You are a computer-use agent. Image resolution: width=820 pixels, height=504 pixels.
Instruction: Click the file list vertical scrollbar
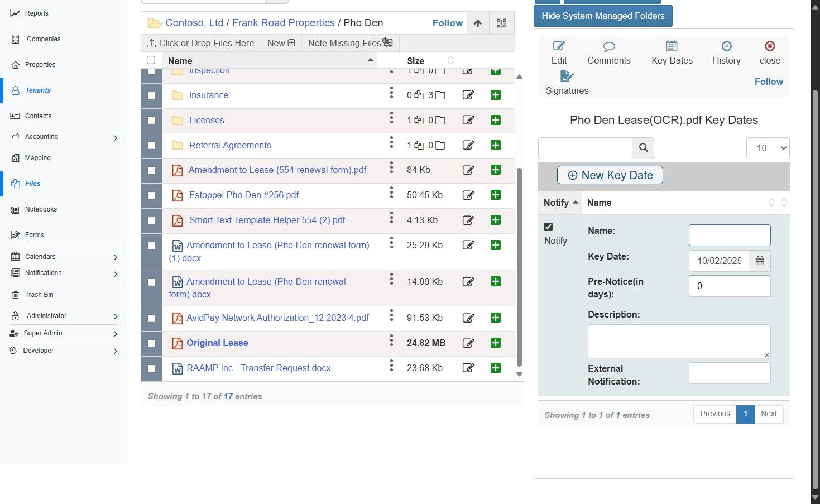519,267
